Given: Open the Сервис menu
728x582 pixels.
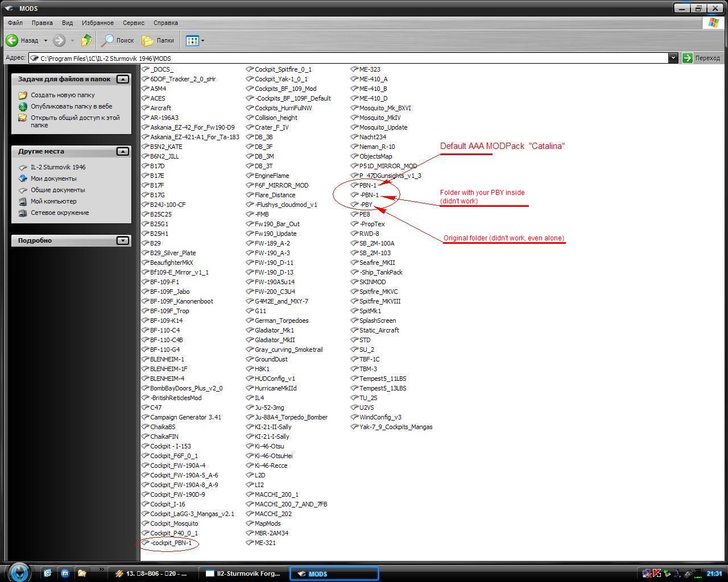Looking at the screenshot, I should (133, 23).
